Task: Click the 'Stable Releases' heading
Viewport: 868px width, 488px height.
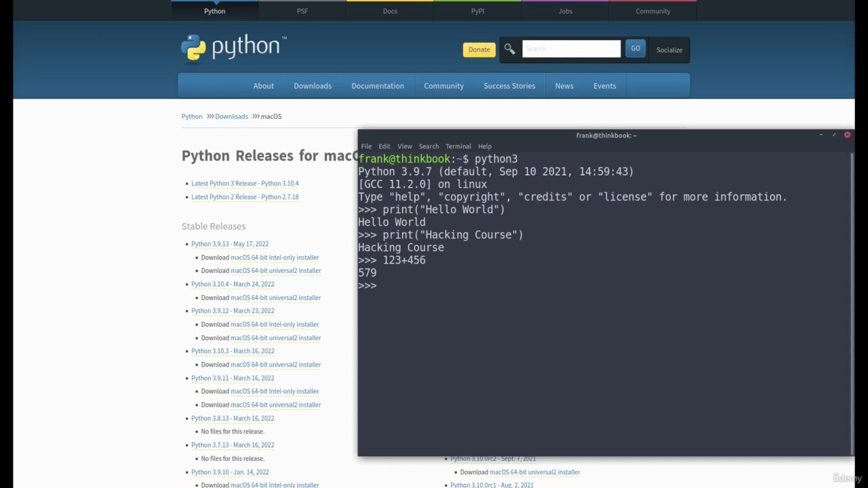Action: click(x=214, y=226)
